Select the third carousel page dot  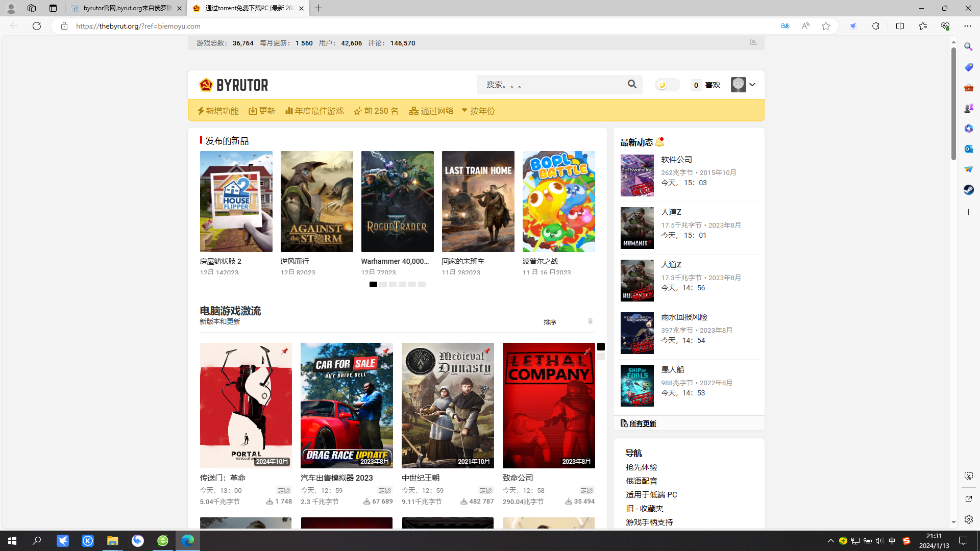[x=393, y=285]
